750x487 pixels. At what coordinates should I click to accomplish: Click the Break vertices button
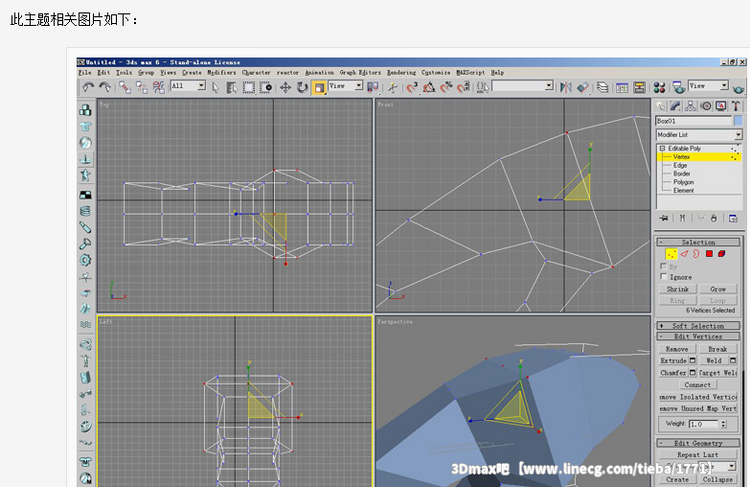click(717, 349)
